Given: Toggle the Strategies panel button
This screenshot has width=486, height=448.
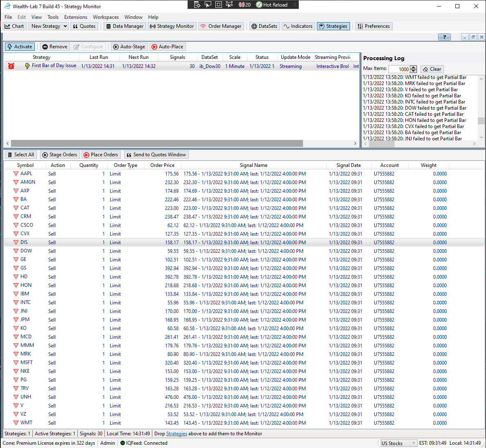Looking at the screenshot, I should pyautogui.click(x=334, y=26).
